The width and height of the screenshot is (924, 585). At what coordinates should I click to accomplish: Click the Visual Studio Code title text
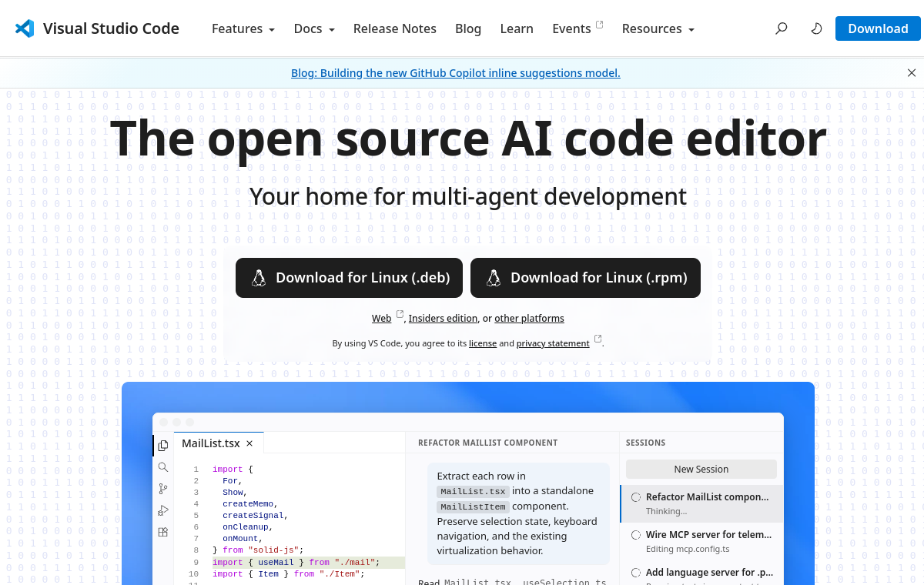[x=111, y=28]
